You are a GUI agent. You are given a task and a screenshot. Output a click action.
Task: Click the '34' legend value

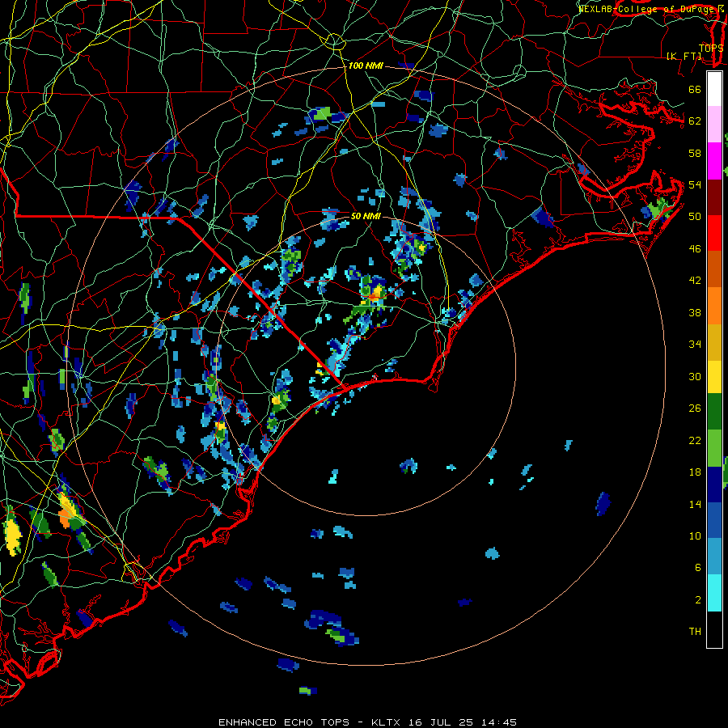point(695,345)
